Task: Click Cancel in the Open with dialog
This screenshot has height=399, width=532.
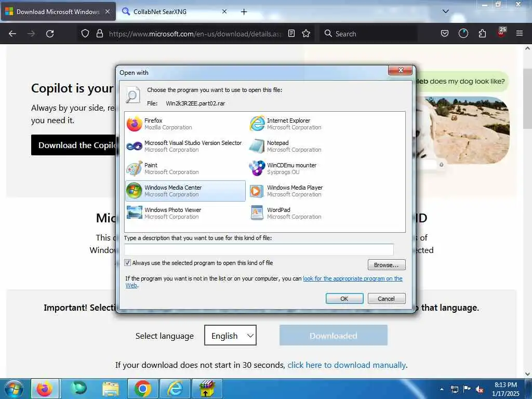Action: tap(386, 299)
